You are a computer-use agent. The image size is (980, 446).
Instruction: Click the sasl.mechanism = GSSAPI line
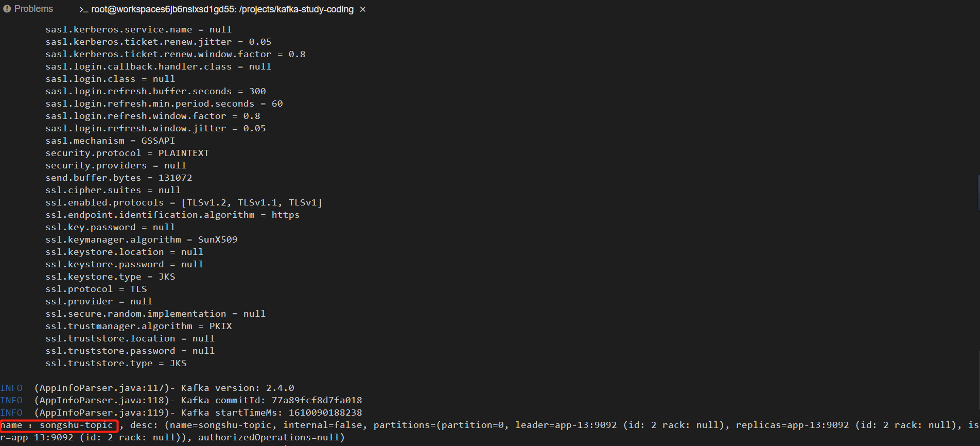[110, 141]
